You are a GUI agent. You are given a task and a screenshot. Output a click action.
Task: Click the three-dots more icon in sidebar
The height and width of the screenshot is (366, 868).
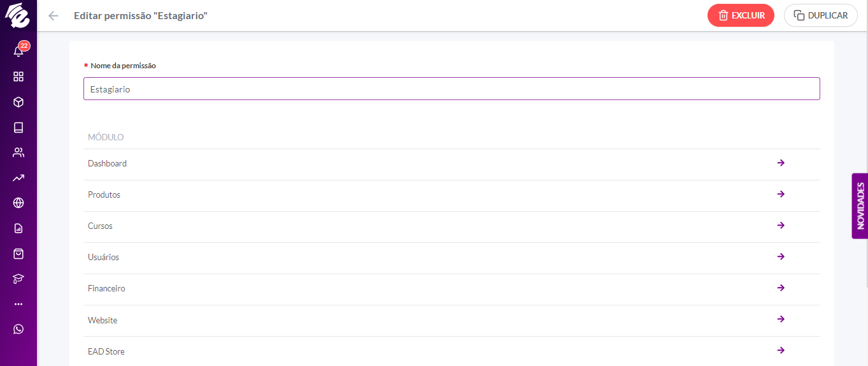pyautogui.click(x=18, y=304)
